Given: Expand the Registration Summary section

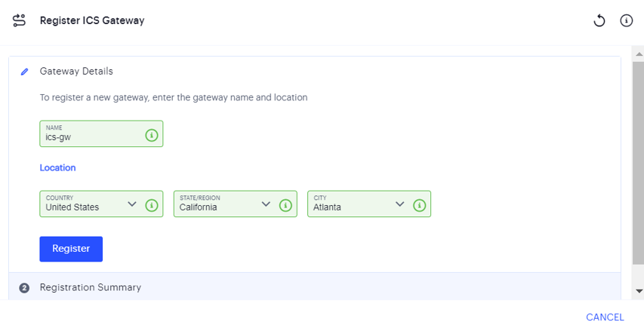Looking at the screenshot, I should pyautogui.click(x=90, y=287).
